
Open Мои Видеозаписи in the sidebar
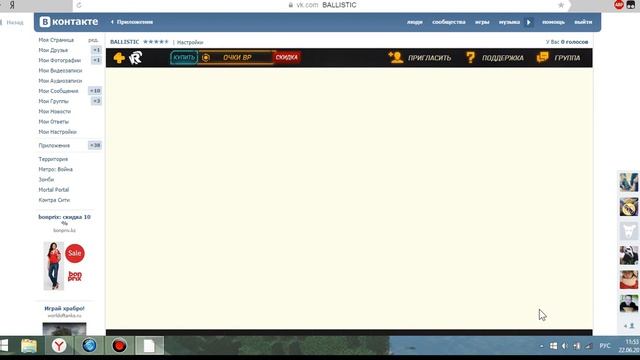point(60,71)
